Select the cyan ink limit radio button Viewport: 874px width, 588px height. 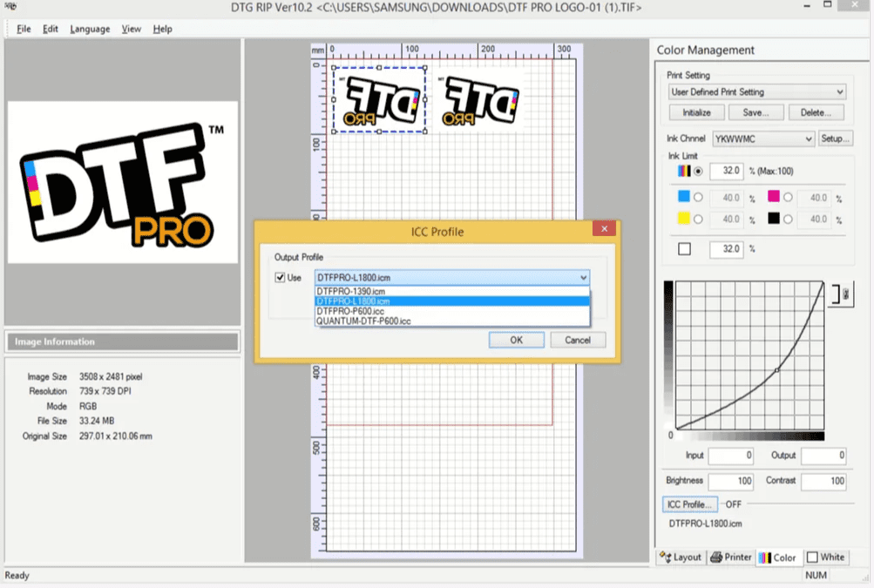[698, 198]
